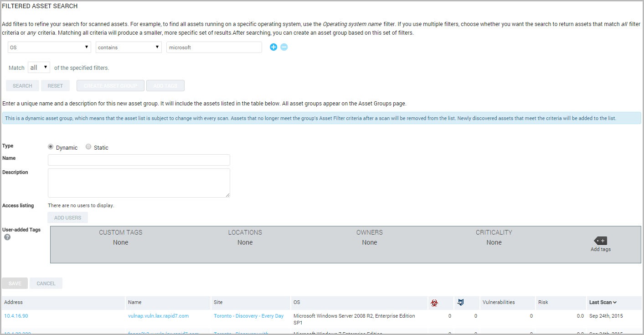Click the Create Asset Group button
Viewport: 644px width, 335px height.
point(110,86)
